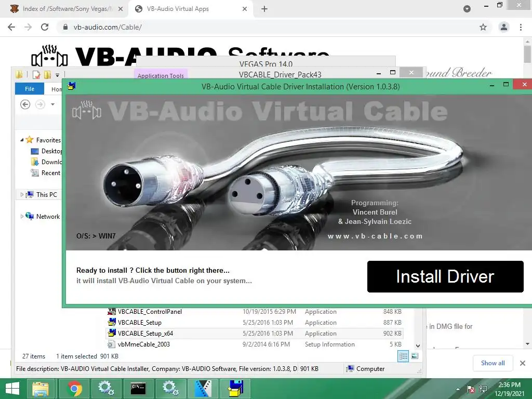Close the Chrome downloads bar
The height and width of the screenshot is (399, 532).
pos(523,363)
